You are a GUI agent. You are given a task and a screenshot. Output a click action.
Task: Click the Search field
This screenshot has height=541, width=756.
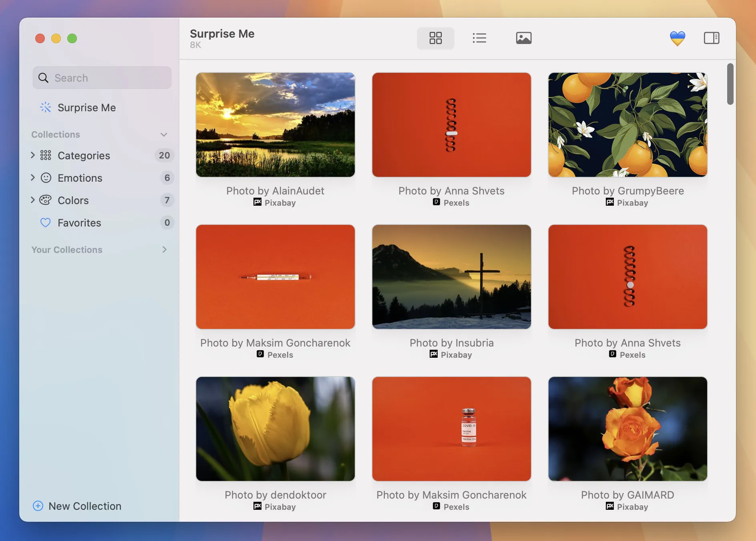point(102,78)
